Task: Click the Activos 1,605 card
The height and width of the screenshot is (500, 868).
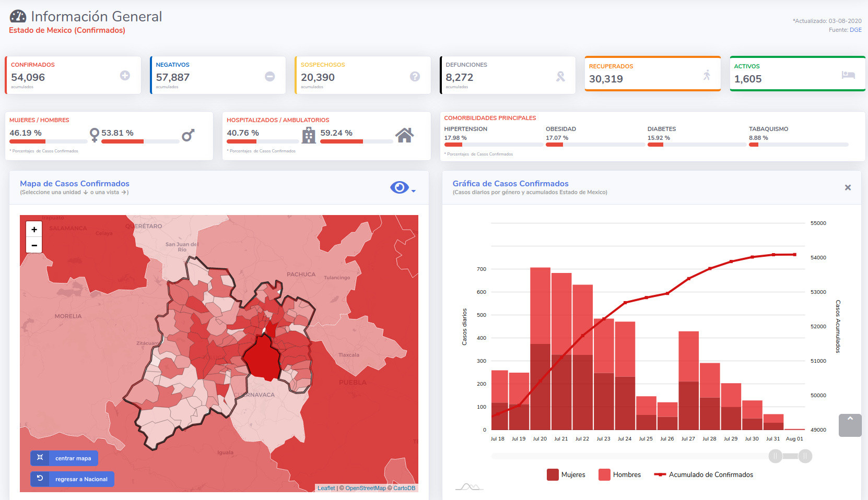Action: (x=797, y=74)
